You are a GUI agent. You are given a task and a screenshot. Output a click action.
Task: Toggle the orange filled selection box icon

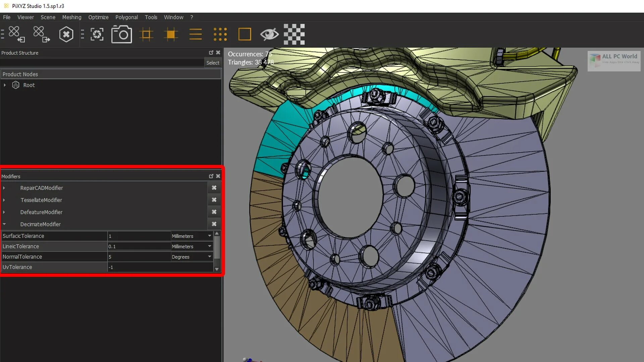[x=171, y=34]
